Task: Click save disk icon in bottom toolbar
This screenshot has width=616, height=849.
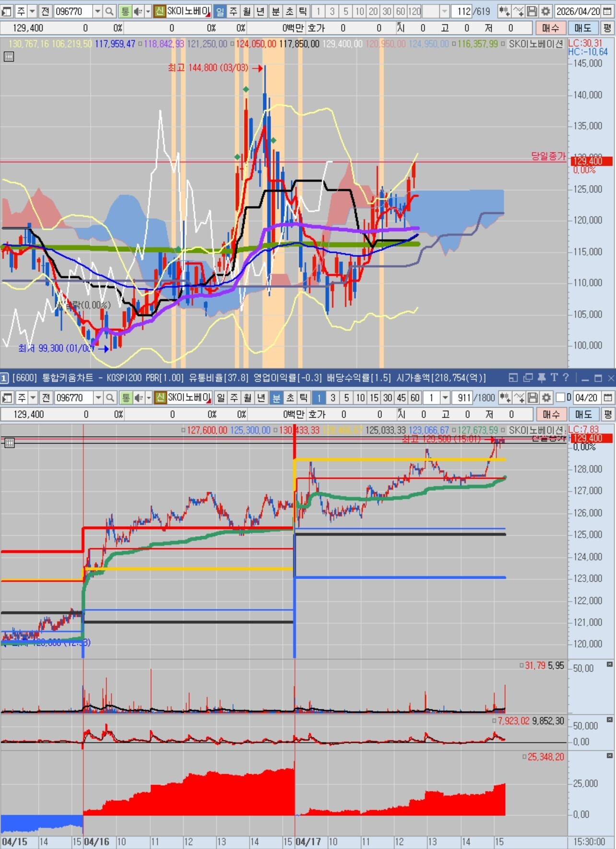Action: point(533,398)
